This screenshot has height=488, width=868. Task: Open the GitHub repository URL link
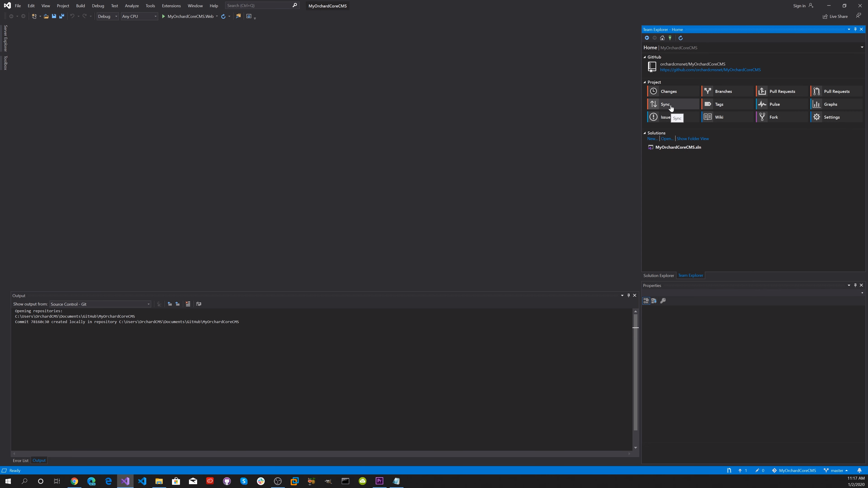[x=710, y=70]
